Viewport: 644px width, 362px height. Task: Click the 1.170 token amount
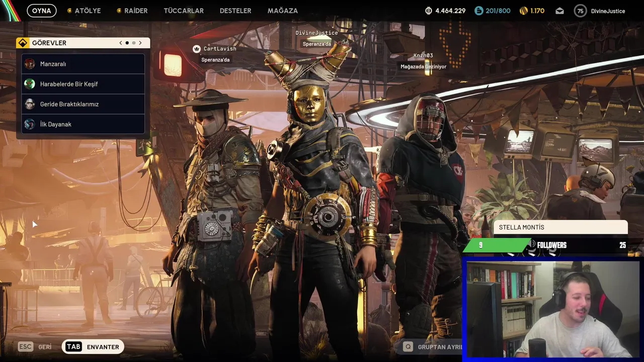click(x=537, y=11)
